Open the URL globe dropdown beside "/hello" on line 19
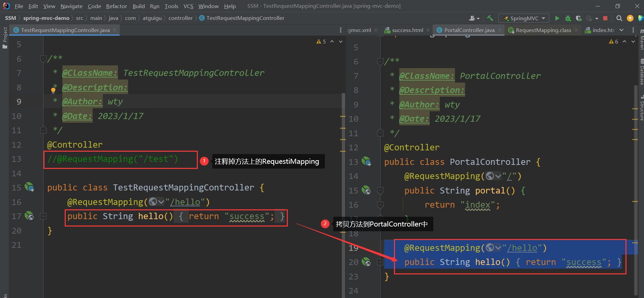Viewport: 644px width, 298px height. (x=494, y=248)
